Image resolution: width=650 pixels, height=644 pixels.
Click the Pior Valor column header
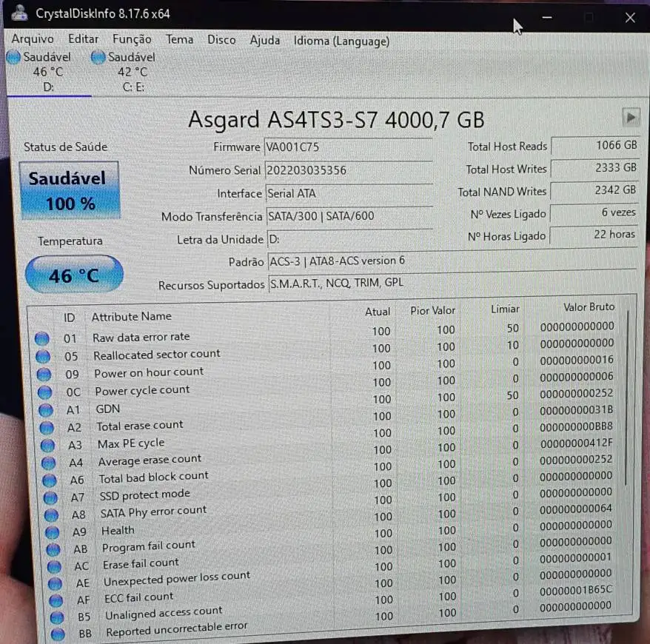tap(433, 310)
